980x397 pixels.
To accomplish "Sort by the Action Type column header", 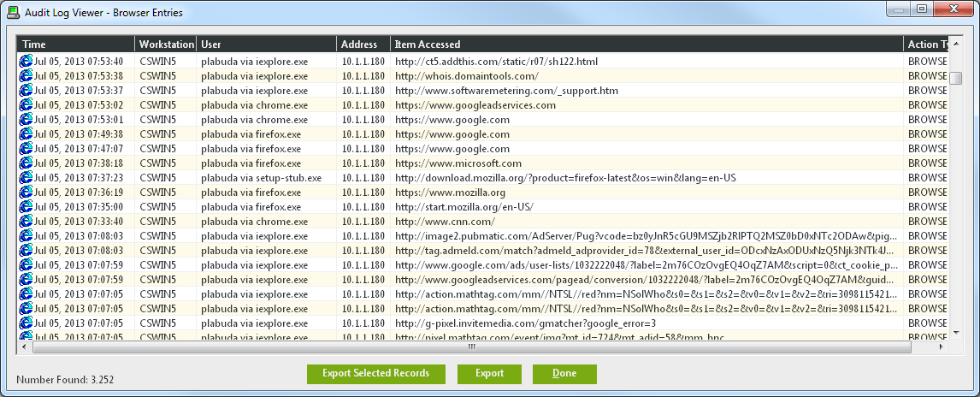I will click(926, 44).
